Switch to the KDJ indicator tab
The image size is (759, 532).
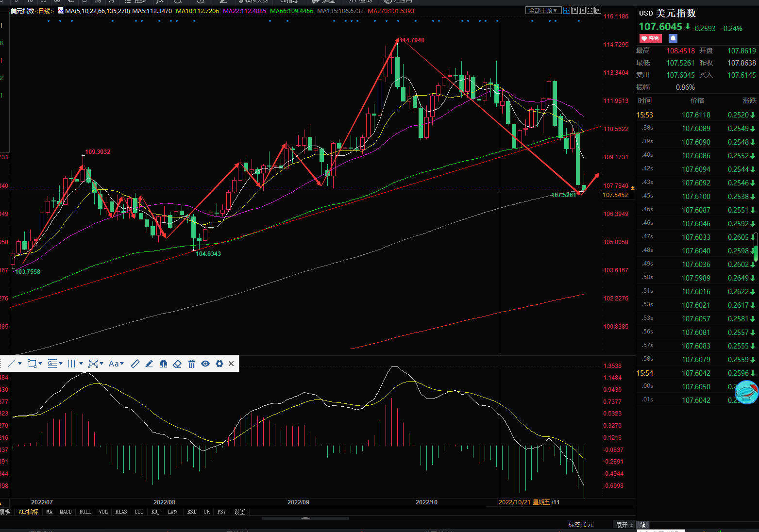point(156,512)
